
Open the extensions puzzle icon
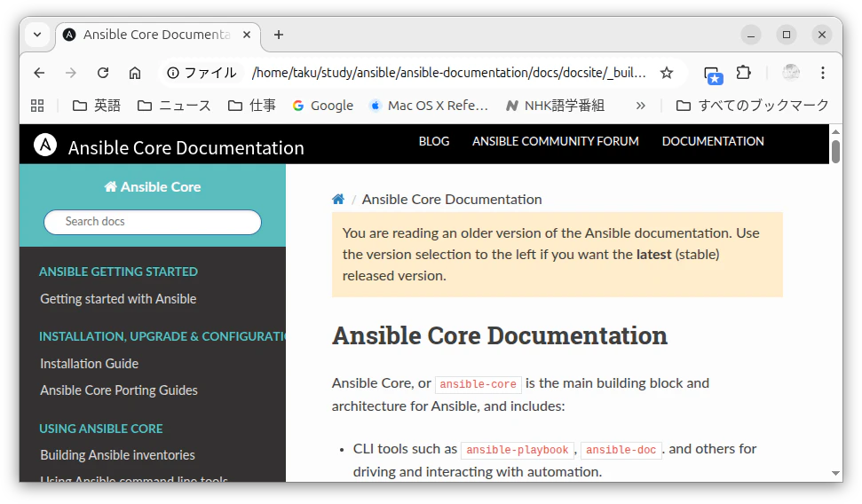pos(744,73)
